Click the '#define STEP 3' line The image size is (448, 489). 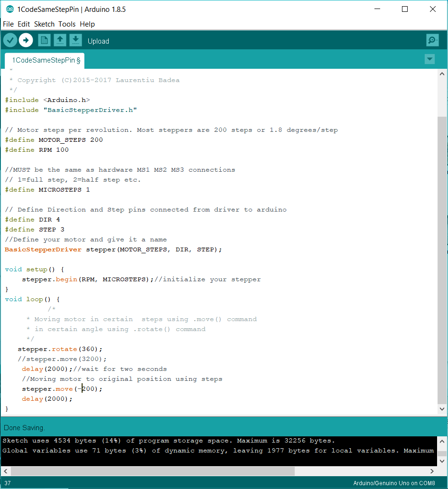[35, 230]
